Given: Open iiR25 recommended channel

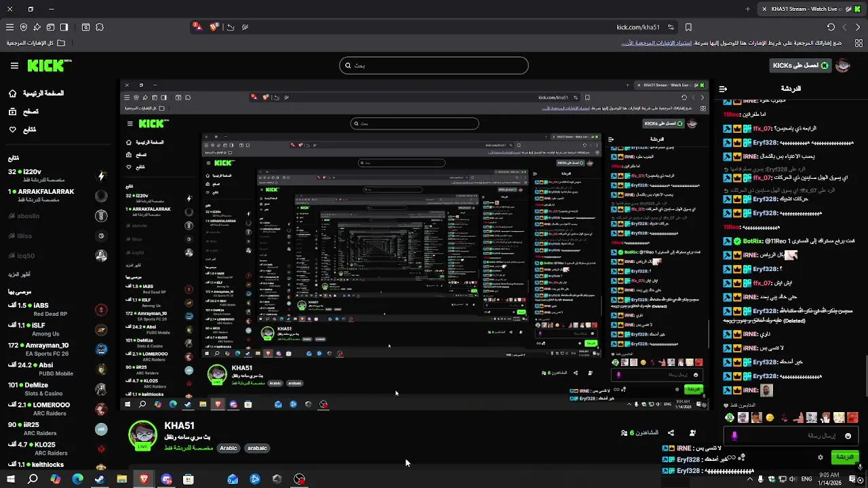Looking at the screenshot, I should (x=58, y=428).
